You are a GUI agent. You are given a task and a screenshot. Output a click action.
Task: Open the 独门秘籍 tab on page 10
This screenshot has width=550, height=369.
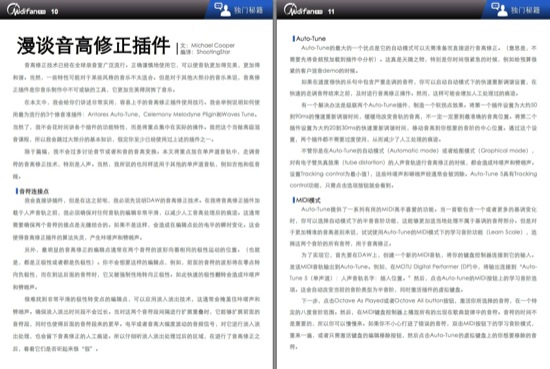[x=248, y=10]
